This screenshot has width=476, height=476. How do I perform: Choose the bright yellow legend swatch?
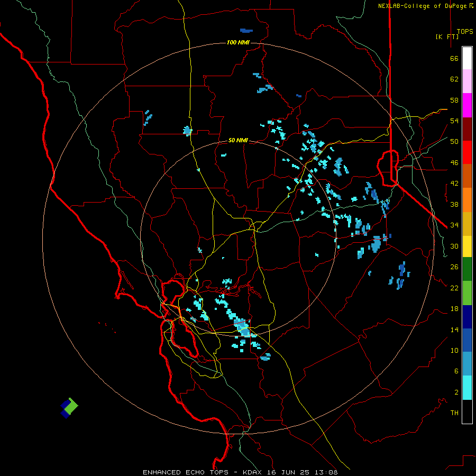tap(467, 246)
